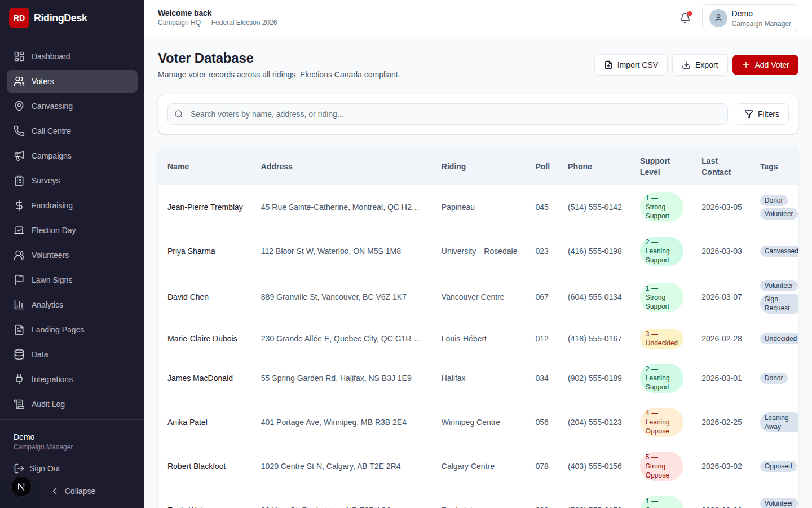Open the notifications bell
The width and height of the screenshot is (812, 508).
[685, 18]
